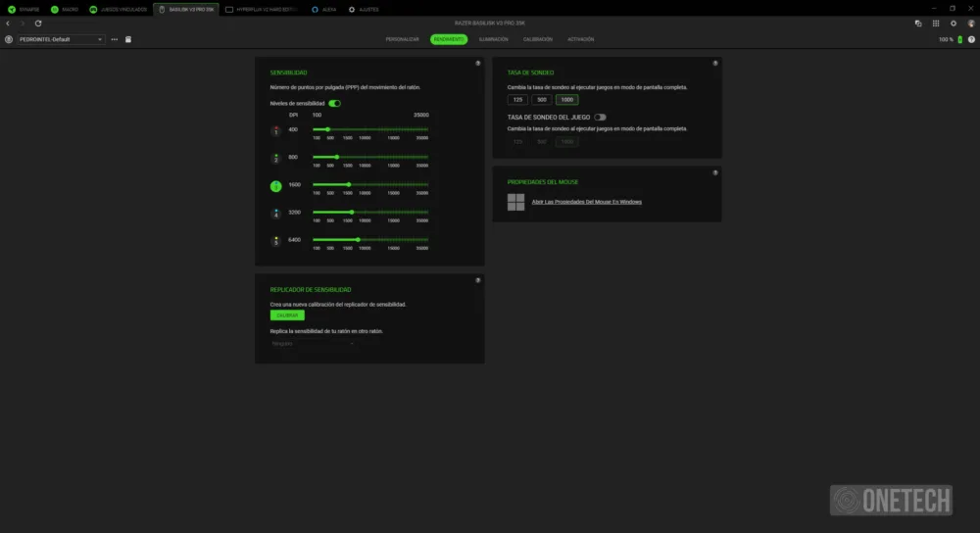Click the overlapping windows icon in header
This screenshot has height=533, width=980.
[918, 24]
